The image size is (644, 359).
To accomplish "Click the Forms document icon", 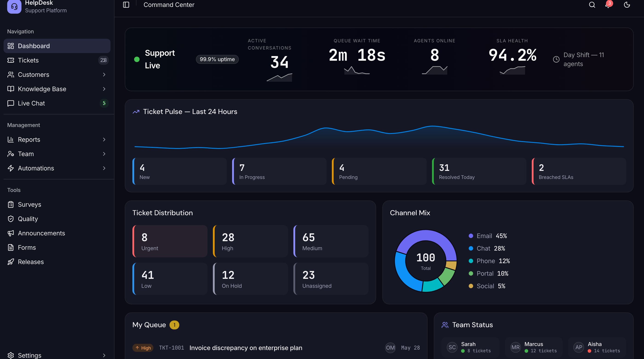I will pyautogui.click(x=11, y=248).
